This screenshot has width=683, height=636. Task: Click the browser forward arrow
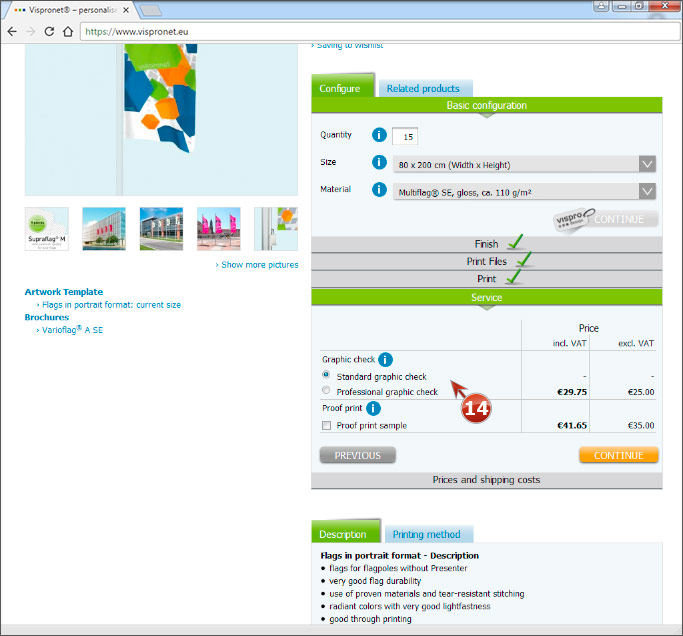[30, 31]
